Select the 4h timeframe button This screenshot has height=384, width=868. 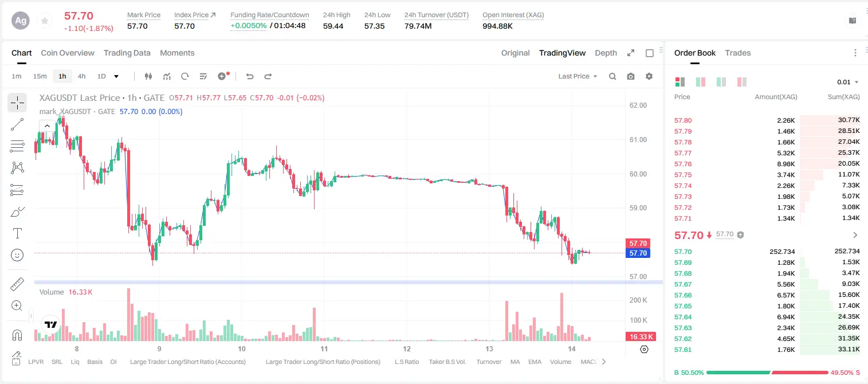click(82, 76)
